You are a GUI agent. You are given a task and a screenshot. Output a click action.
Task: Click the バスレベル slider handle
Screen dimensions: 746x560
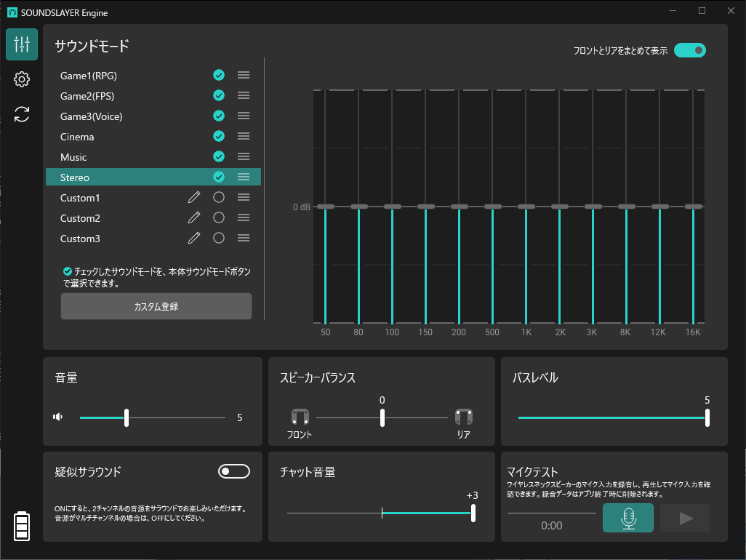(x=707, y=417)
